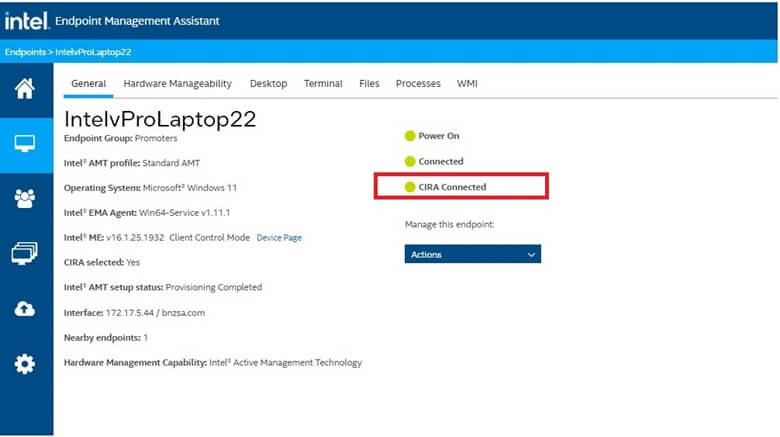Open the Desktop tab
780x437 pixels.
coord(268,84)
